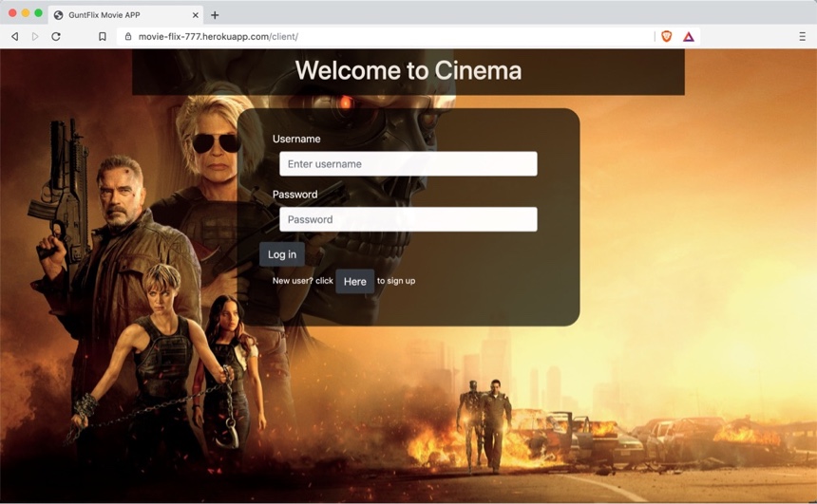This screenshot has width=817, height=504.
Task: Open the Brave Rewards triangle icon
Action: pyautogui.click(x=689, y=36)
